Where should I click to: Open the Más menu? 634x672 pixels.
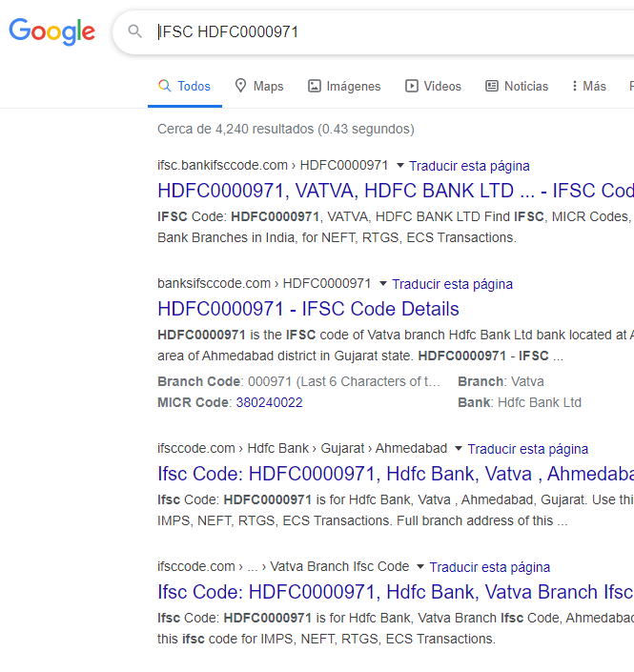pos(588,86)
